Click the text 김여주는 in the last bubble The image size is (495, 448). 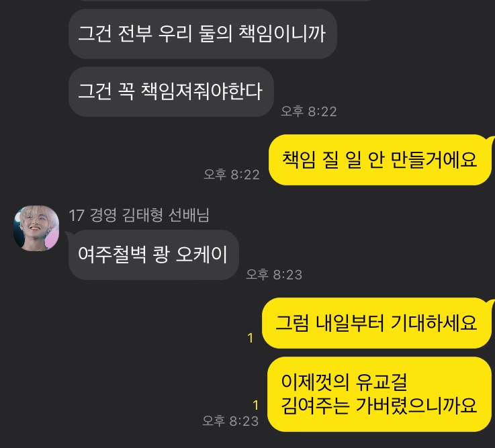click(x=315, y=406)
